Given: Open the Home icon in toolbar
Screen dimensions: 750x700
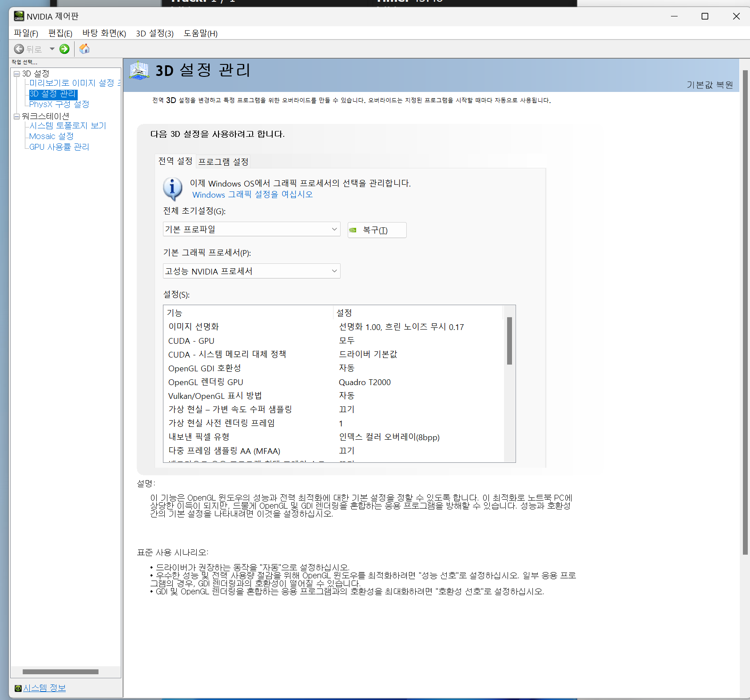Looking at the screenshot, I should (84, 49).
